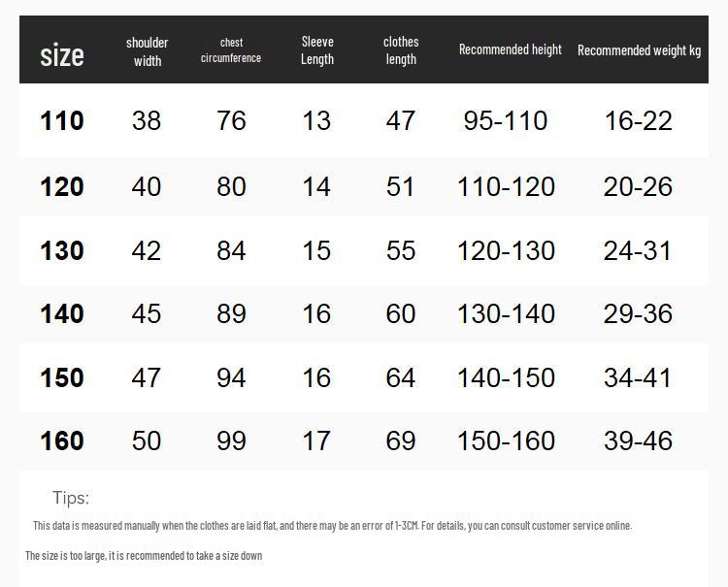Click the 'chest circumference' header
This screenshot has width=728, height=587.
tap(231, 50)
